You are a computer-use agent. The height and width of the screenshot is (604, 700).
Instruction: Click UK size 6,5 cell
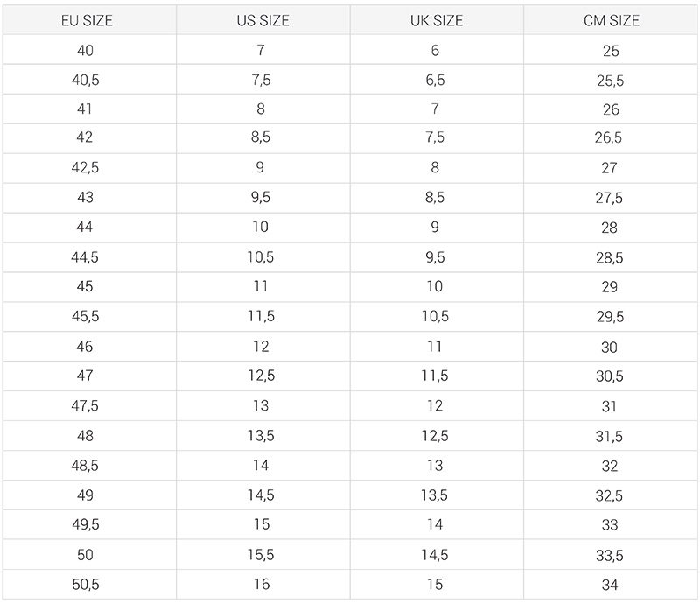coord(437,80)
